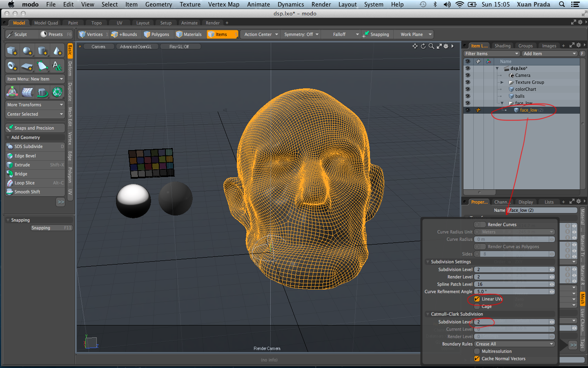Activate the Transform tool icon

pyautogui.click(x=12, y=92)
